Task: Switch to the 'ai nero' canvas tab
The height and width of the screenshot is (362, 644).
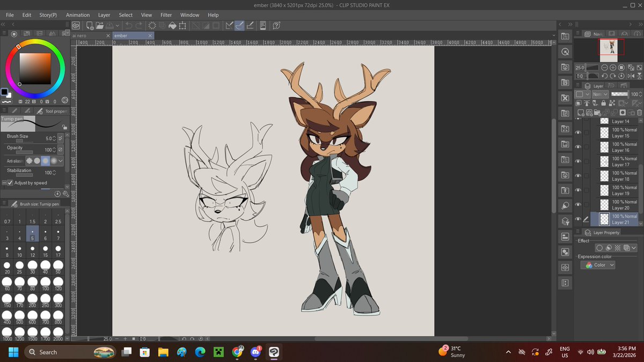Action: [x=79, y=35]
